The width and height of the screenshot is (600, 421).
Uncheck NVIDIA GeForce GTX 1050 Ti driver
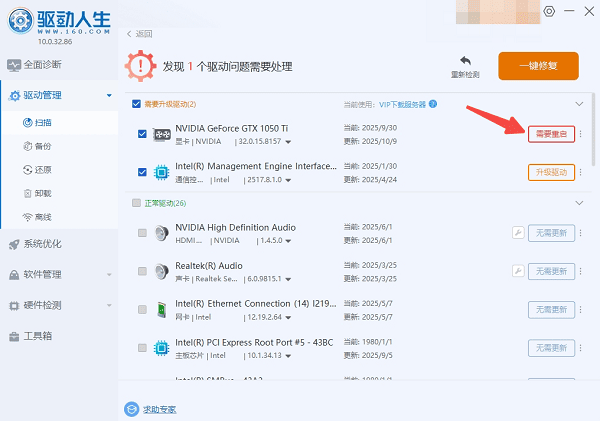tap(142, 134)
